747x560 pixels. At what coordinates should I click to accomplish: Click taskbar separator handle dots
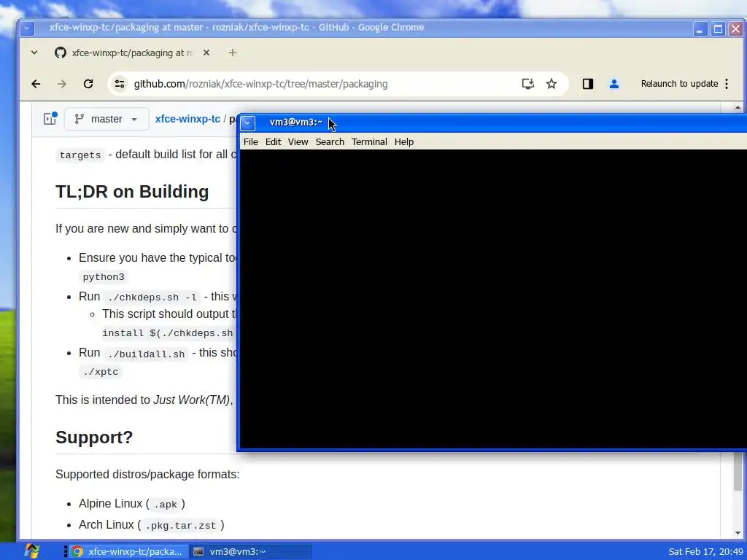point(65,551)
